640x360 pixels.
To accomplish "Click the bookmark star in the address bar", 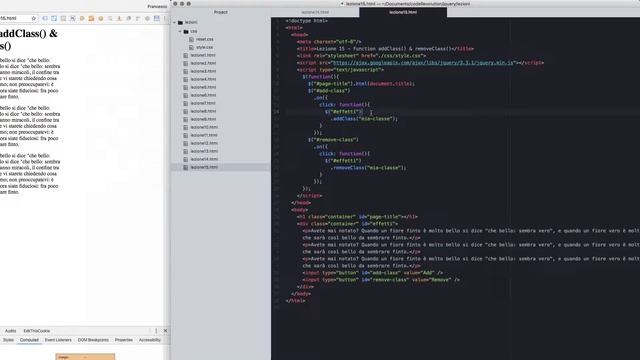I will (33, 18).
